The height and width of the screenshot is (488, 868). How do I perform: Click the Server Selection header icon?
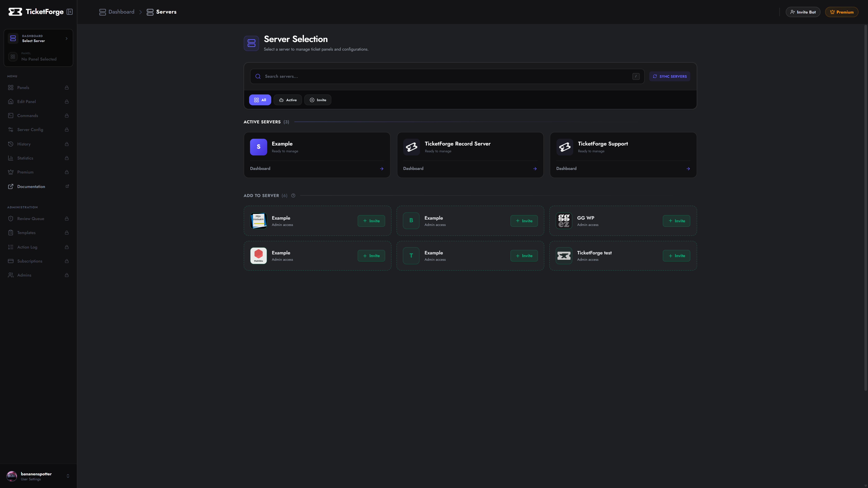coord(251,43)
